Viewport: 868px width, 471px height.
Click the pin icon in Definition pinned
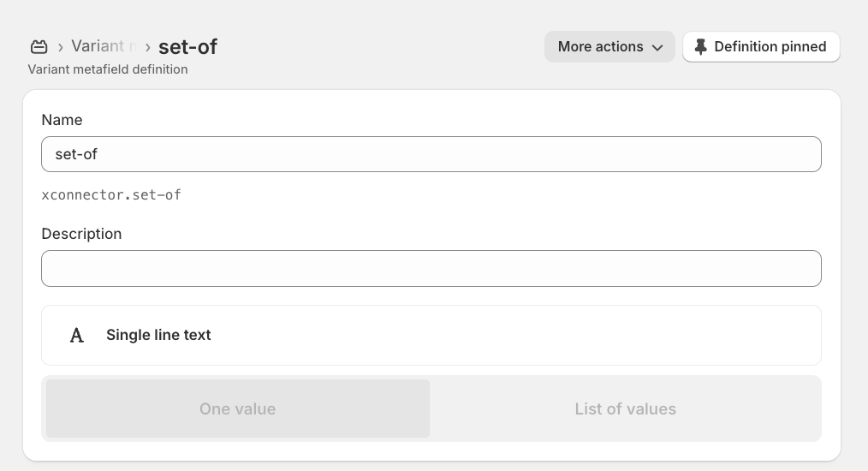click(x=700, y=46)
